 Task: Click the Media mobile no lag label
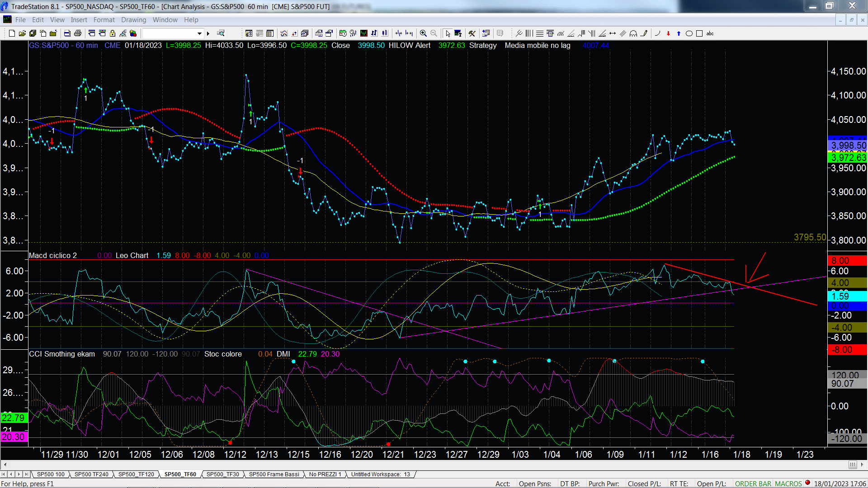pos(538,46)
